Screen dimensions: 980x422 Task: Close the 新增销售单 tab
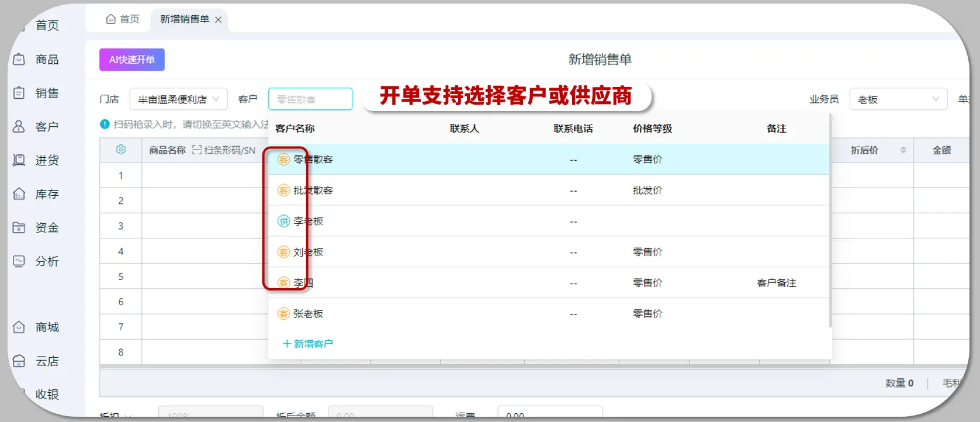tap(218, 19)
